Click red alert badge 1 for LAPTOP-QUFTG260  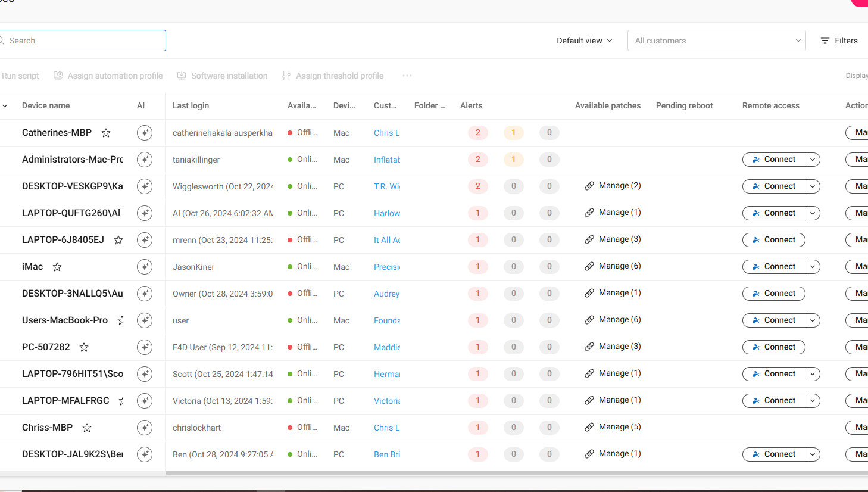click(477, 213)
